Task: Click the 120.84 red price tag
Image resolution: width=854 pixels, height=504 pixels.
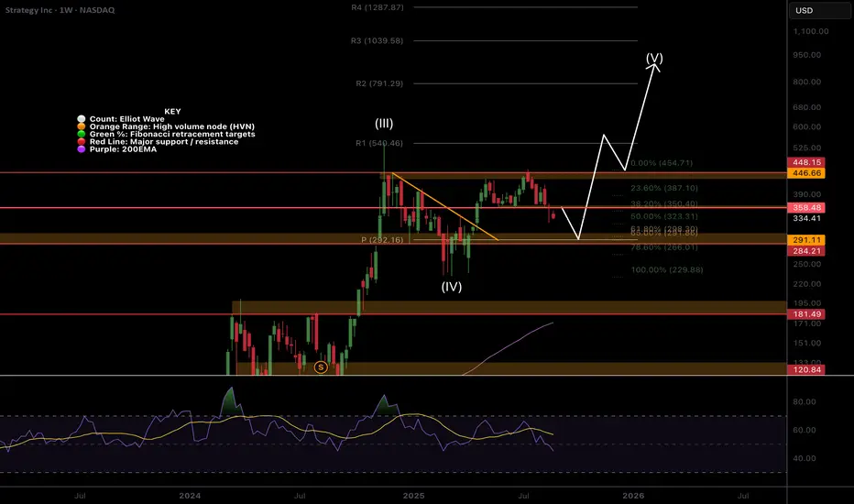Action: pyautogui.click(x=806, y=370)
